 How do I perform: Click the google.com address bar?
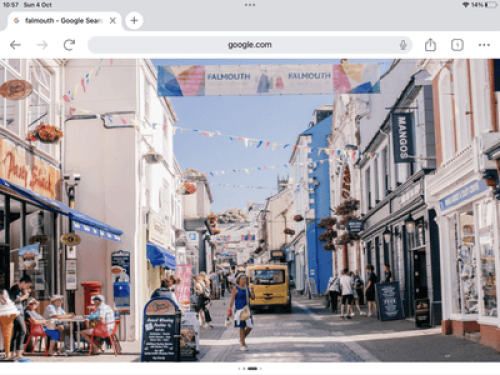250,45
